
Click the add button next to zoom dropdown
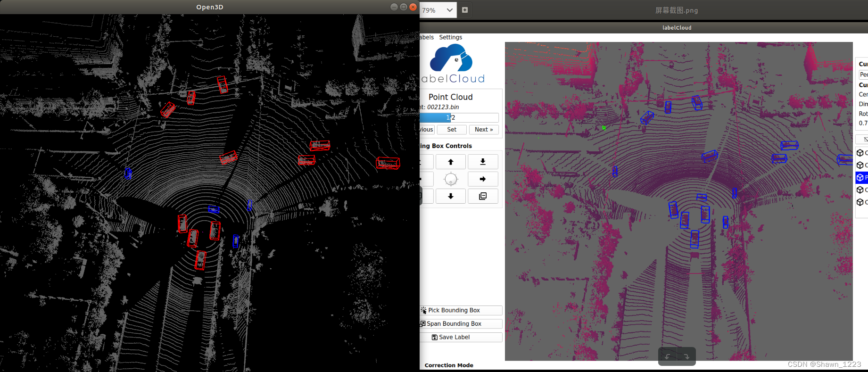coord(465,10)
